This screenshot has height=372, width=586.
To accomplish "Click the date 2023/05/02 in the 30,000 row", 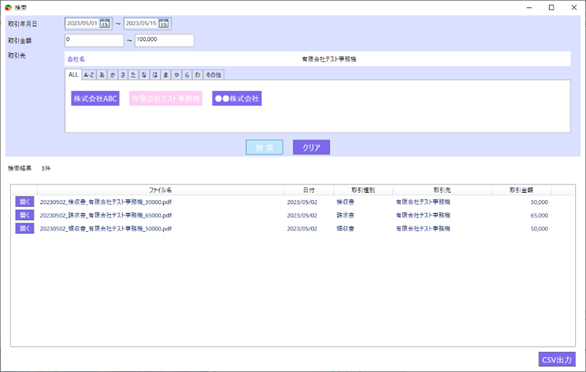I will coord(302,202).
